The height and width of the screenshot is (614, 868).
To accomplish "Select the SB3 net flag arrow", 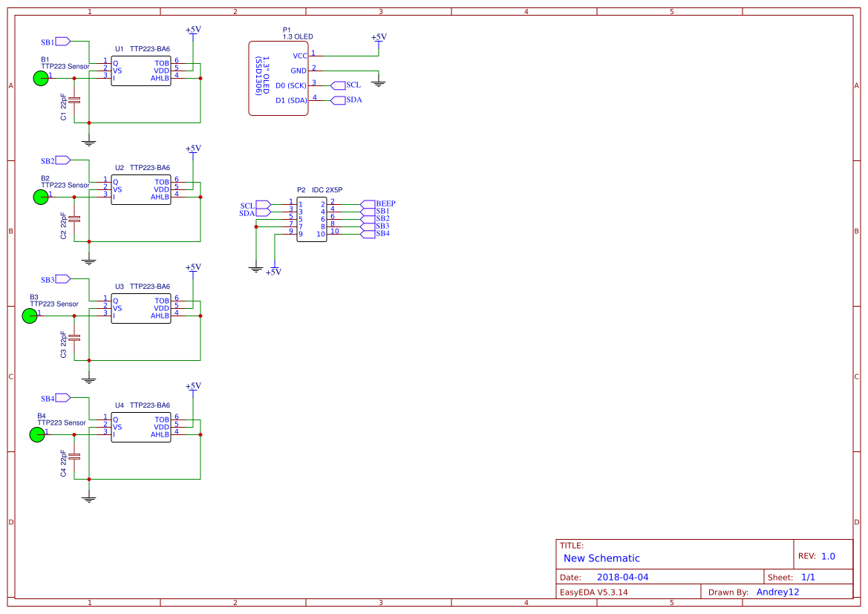I will tap(59, 278).
